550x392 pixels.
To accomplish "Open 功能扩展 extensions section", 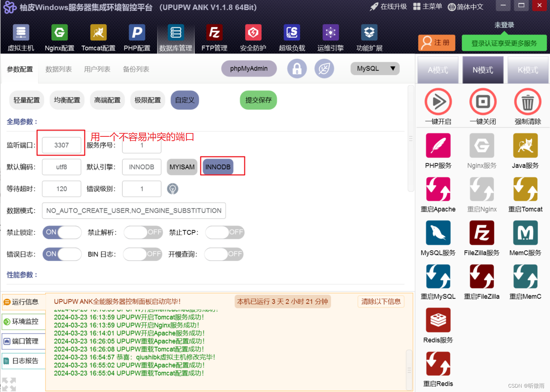I will point(369,38).
